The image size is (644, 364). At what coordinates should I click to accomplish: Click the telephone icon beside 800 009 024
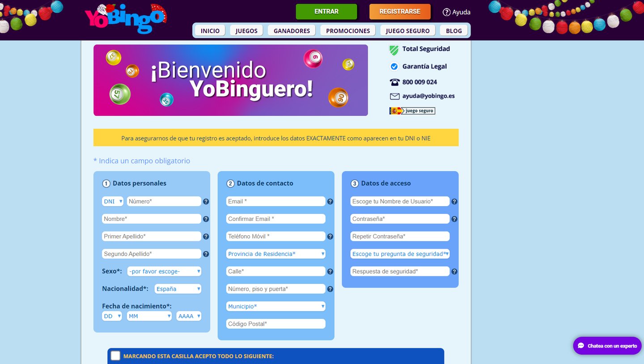(394, 82)
